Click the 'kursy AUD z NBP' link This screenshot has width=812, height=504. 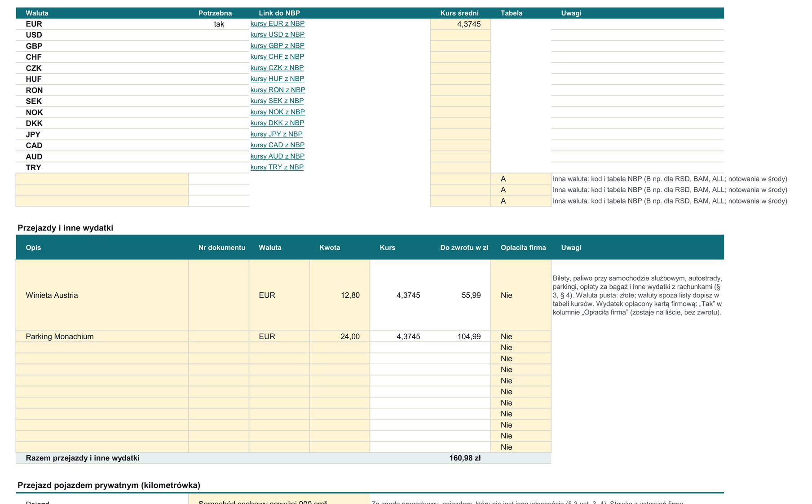[x=278, y=156]
